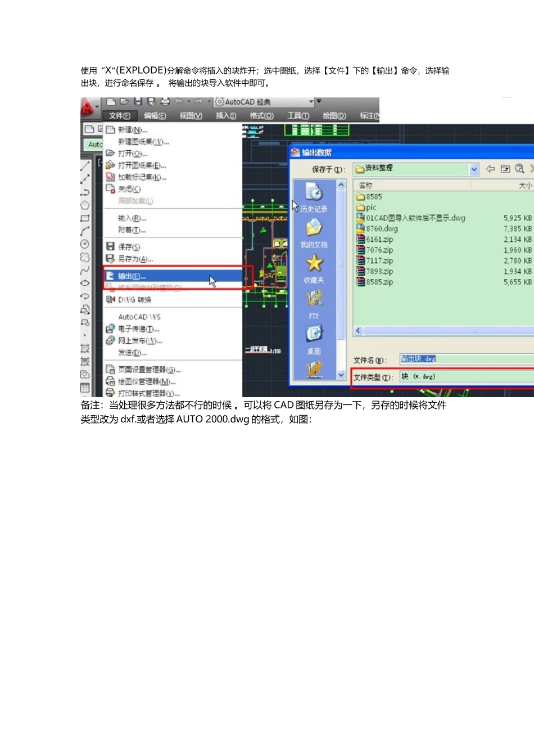Open 我的文档 in places sidebar

pyautogui.click(x=314, y=233)
